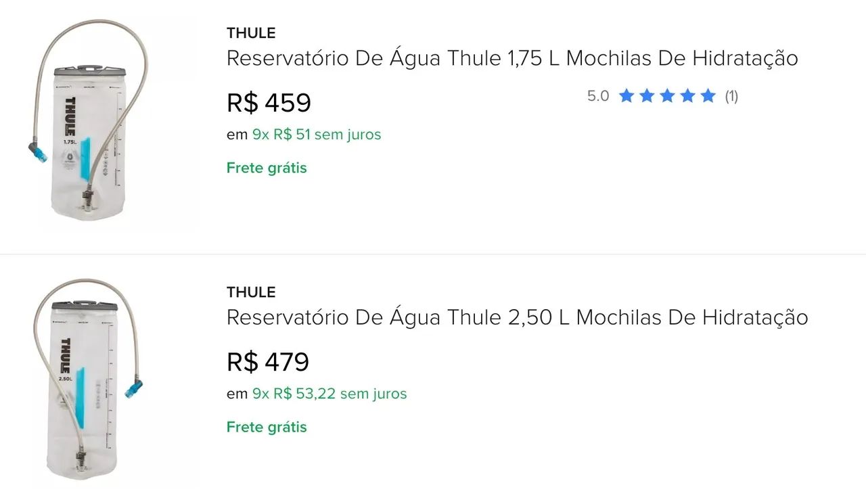Open the Reservatório De Água Thule 1,75 L listing
The image size is (866, 504).
512,58
